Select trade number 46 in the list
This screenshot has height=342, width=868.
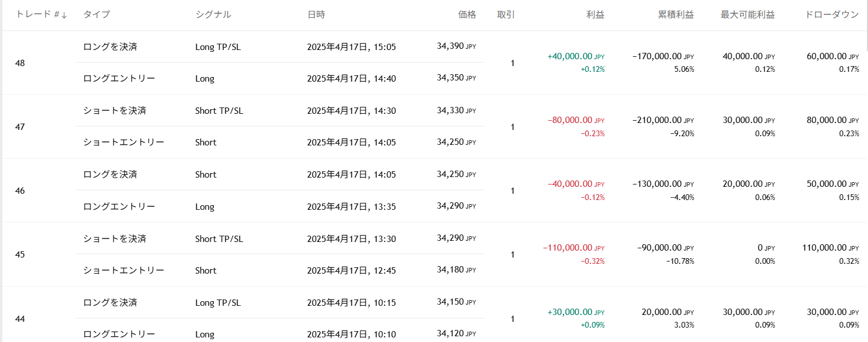pos(20,190)
